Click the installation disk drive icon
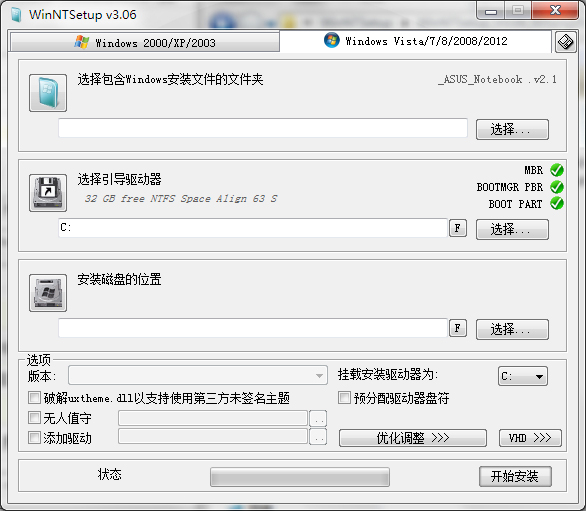This screenshot has width=586, height=511. coord(48,293)
